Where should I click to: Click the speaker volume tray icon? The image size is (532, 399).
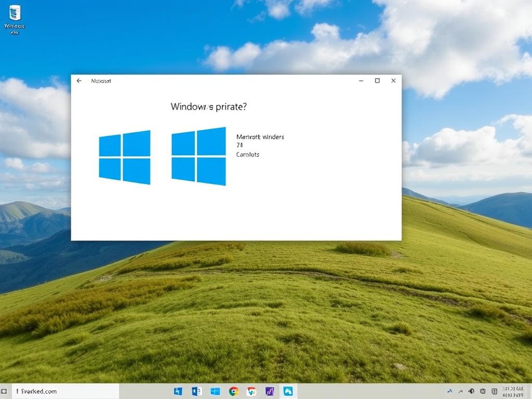(471, 391)
